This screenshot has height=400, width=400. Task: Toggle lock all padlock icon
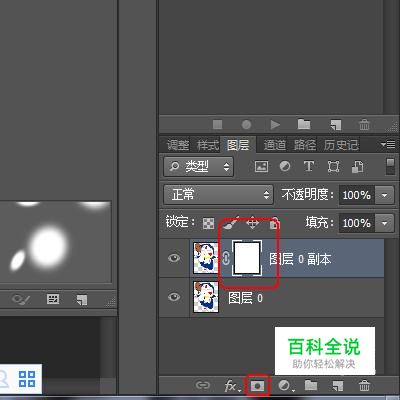pyautogui.click(x=274, y=223)
